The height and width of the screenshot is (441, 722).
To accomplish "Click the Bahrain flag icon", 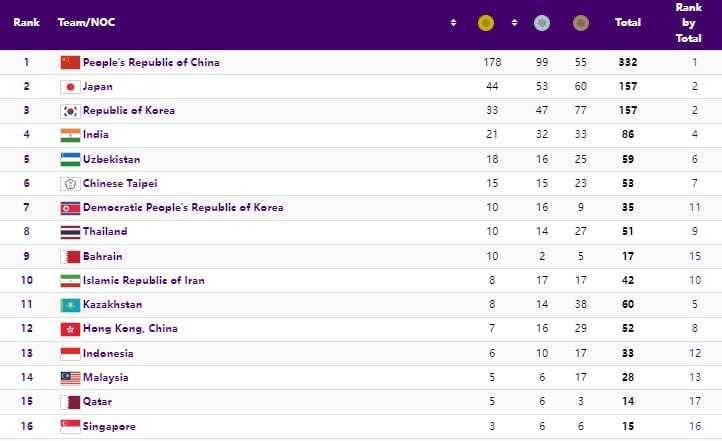I will point(70,256).
